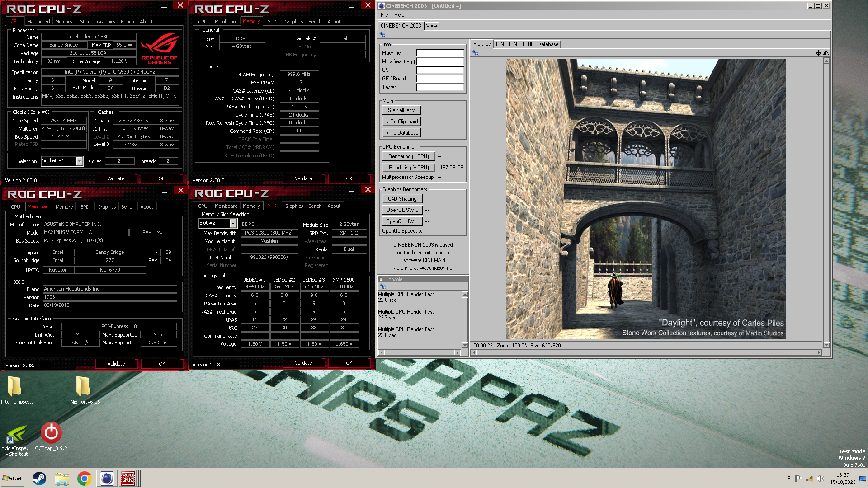
Task: Click Start all tests button
Action: point(401,110)
